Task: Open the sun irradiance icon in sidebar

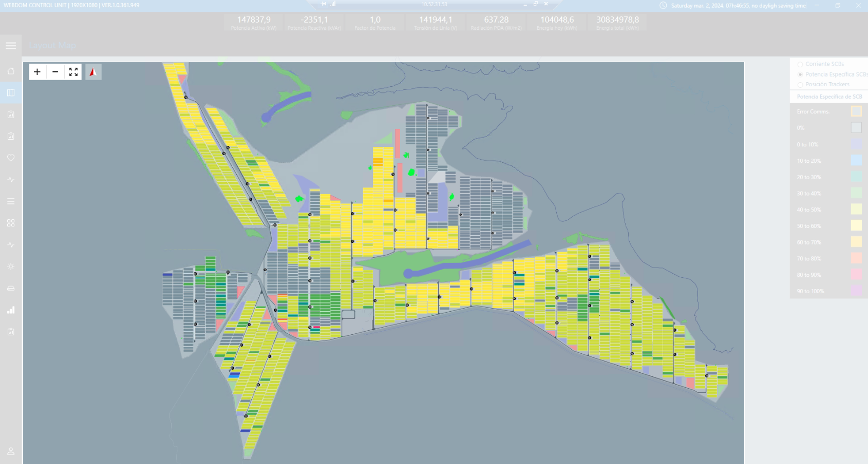Action: coord(11,267)
